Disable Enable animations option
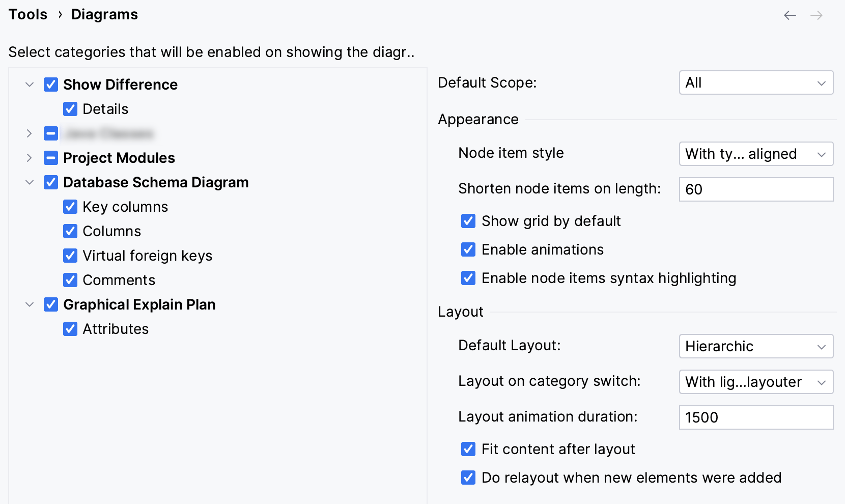The image size is (845, 504). [x=468, y=249]
